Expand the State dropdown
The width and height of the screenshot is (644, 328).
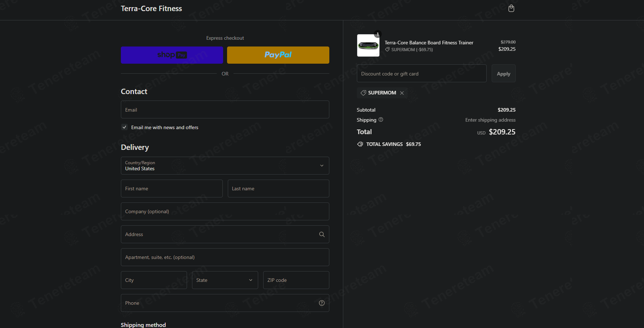pyautogui.click(x=225, y=280)
